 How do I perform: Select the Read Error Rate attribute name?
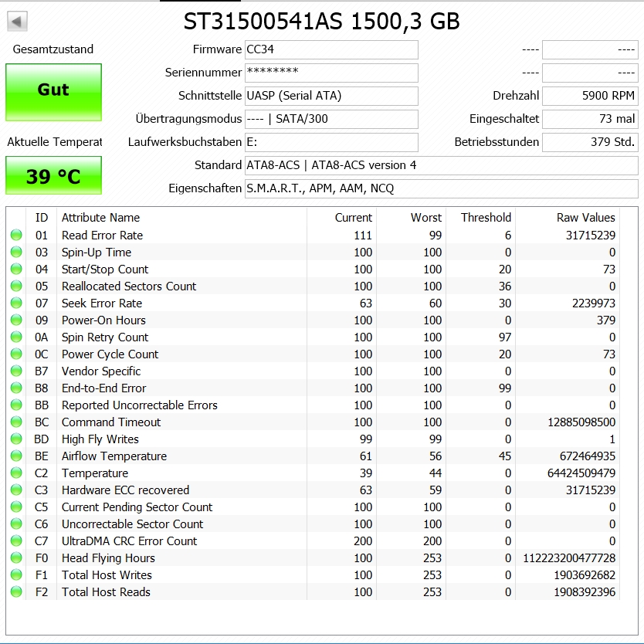coord(102,236)
